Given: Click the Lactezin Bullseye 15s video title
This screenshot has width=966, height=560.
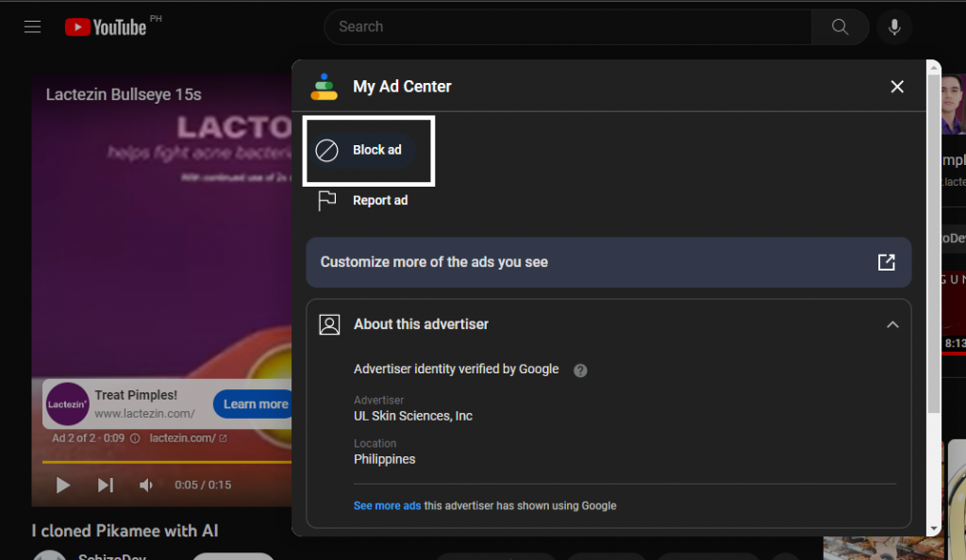Looking at the screenshot, I should 124,95.
